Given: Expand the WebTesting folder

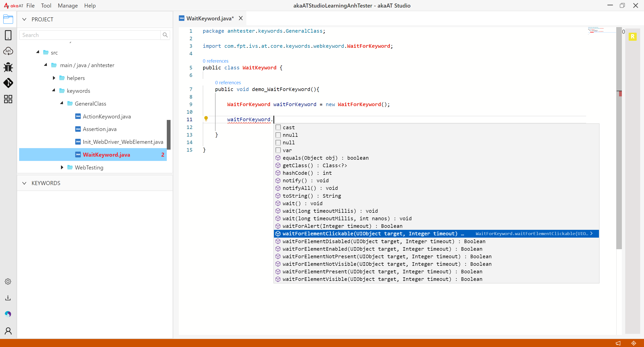Looking at the screenshot, I should pos(62,167).
